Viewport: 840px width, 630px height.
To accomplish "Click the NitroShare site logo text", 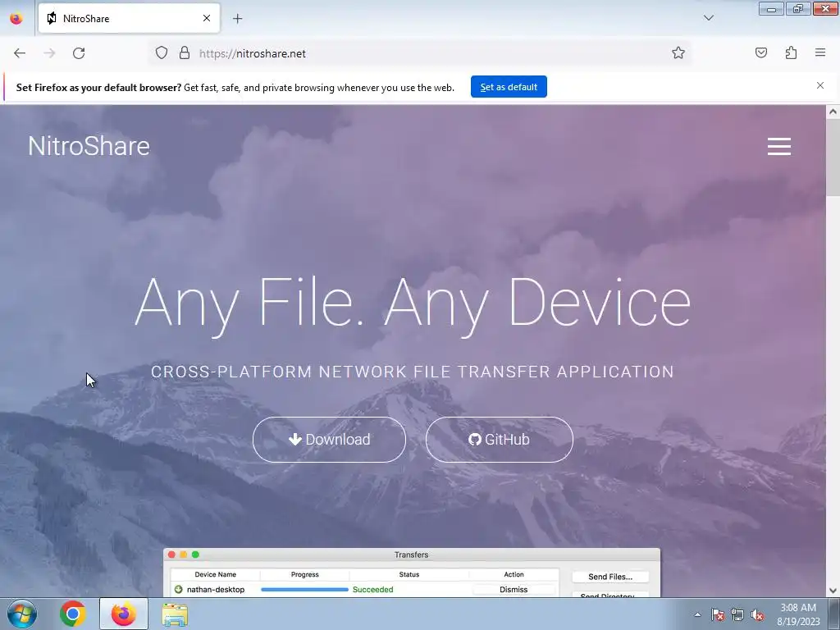I will (89, 146).
